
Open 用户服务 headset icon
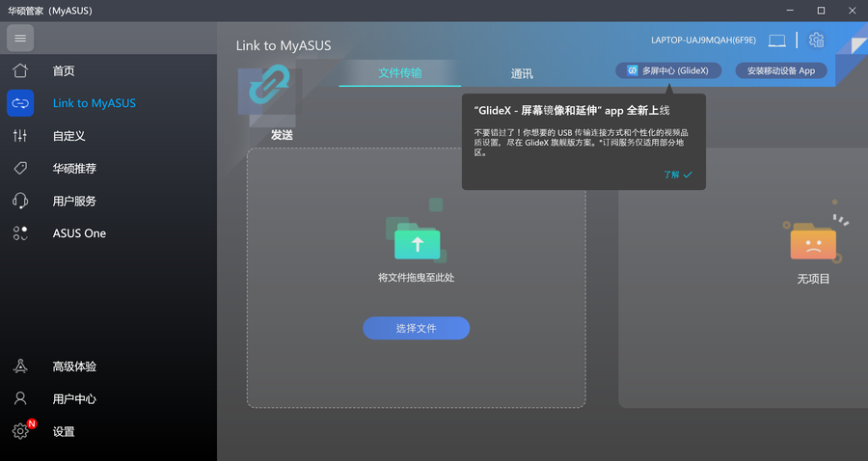20,201
